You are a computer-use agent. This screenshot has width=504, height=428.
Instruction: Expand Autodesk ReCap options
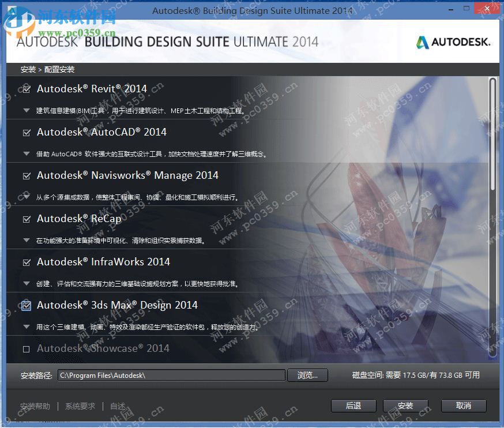tap(26, 241)
